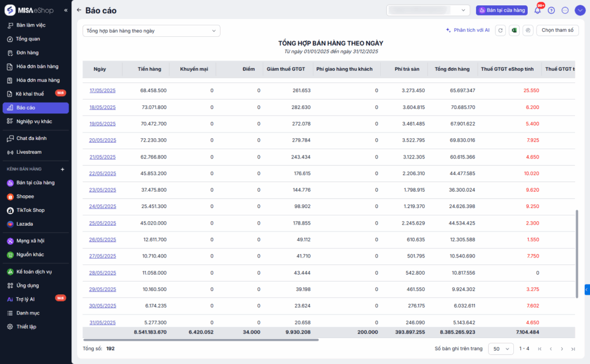The width and height of the screenshot is (590, 364).
Task: Refresh the report data
Action: click(x=501, y=31)
